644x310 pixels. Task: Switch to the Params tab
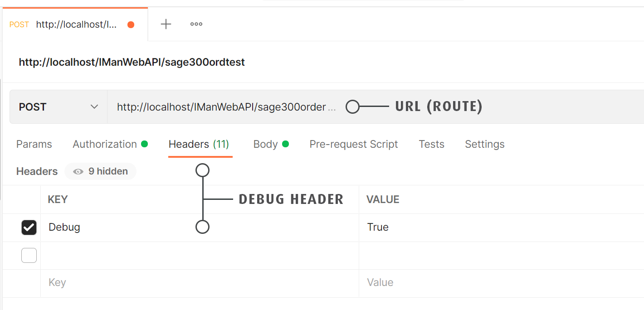[34, 144]
